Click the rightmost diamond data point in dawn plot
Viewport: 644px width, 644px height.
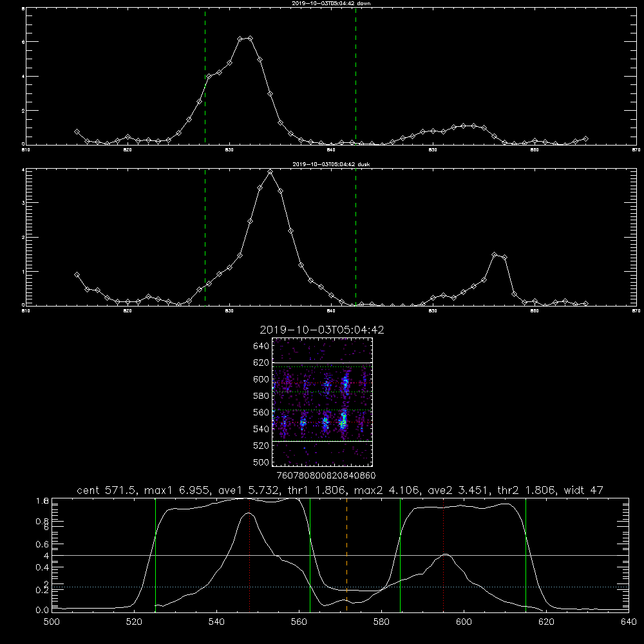pos(585,139)
